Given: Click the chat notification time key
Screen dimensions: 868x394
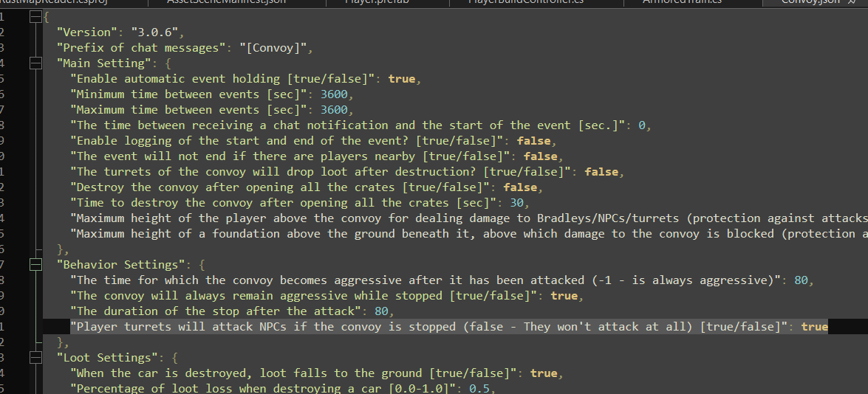Looking at the screenshot, I should coord(351,125).
